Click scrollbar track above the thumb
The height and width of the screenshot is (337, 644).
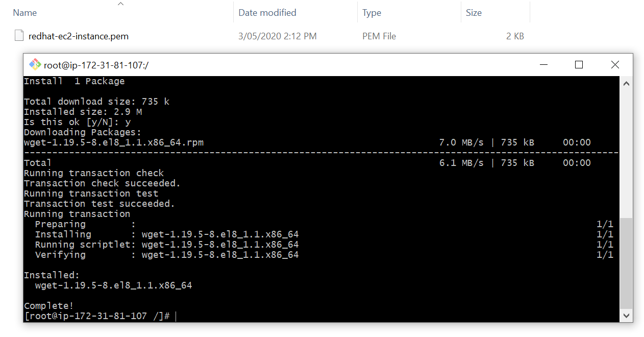626,153
